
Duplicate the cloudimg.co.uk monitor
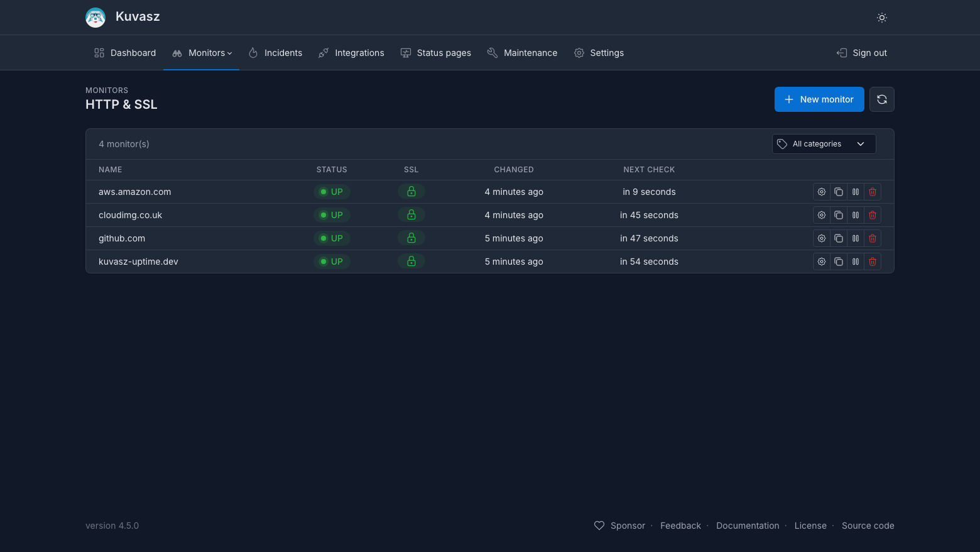pos(839,215)
